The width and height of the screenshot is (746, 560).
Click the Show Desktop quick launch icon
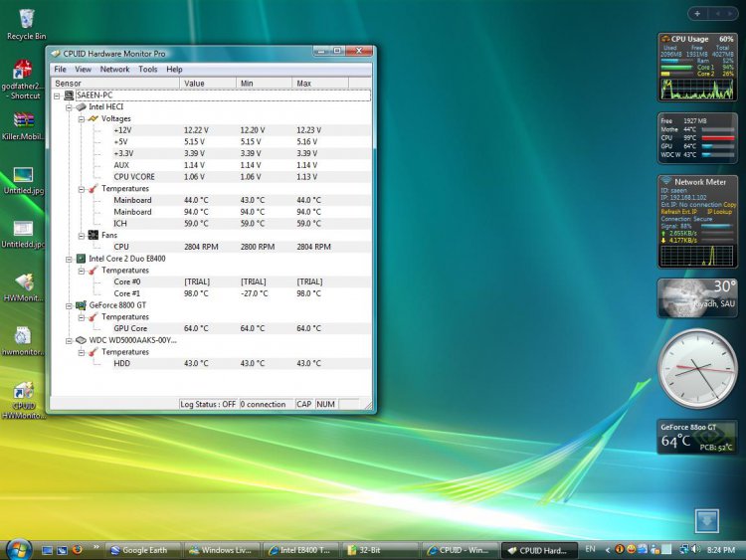pyautogui.click(x=47, y=550)
